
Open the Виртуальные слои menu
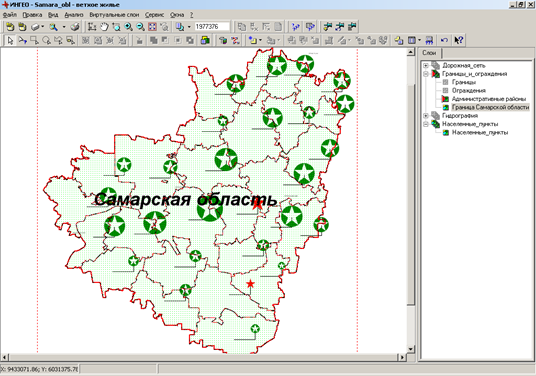[114, 15]
